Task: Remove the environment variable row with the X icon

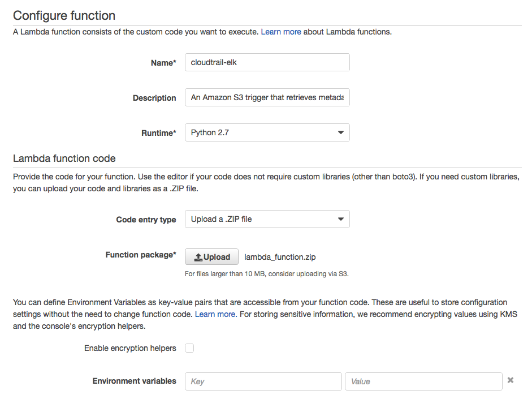Action: click(511, 380)
